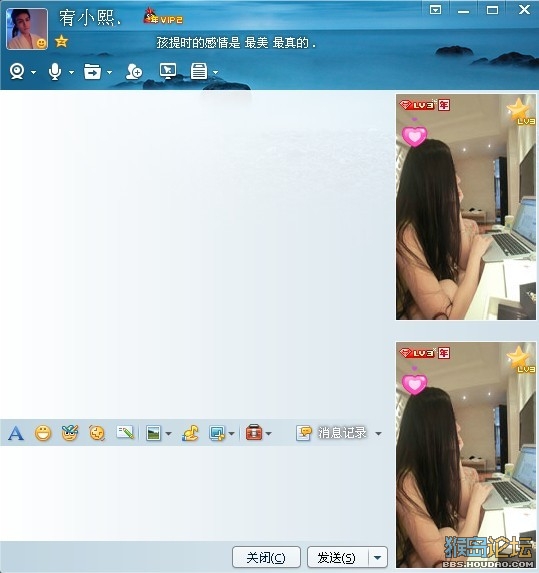Screen dimensions: 539x573
Task: Click the yellow star level icon under name
Action: pos(61,41)
